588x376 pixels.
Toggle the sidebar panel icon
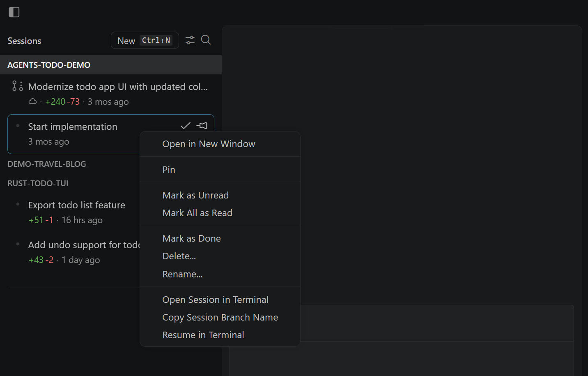pos(14,12)
